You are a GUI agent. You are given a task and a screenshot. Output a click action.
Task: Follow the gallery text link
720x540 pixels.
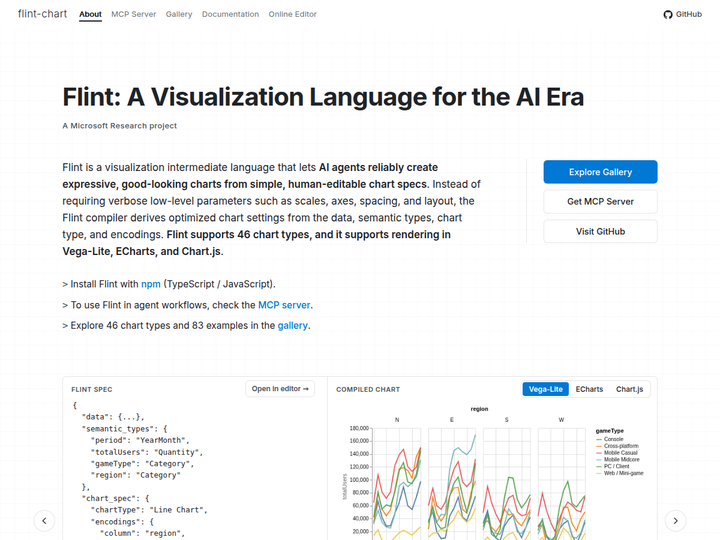pos(292,326)
